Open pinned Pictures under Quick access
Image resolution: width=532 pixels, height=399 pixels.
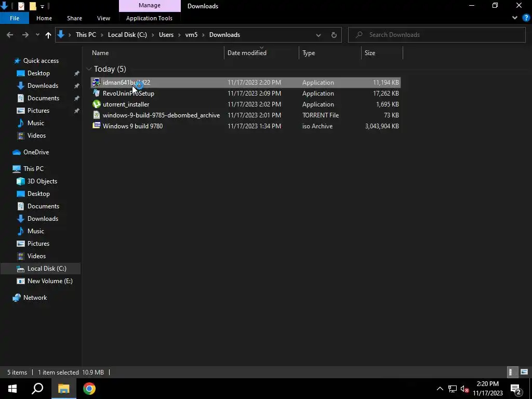[x=38, y=111]
